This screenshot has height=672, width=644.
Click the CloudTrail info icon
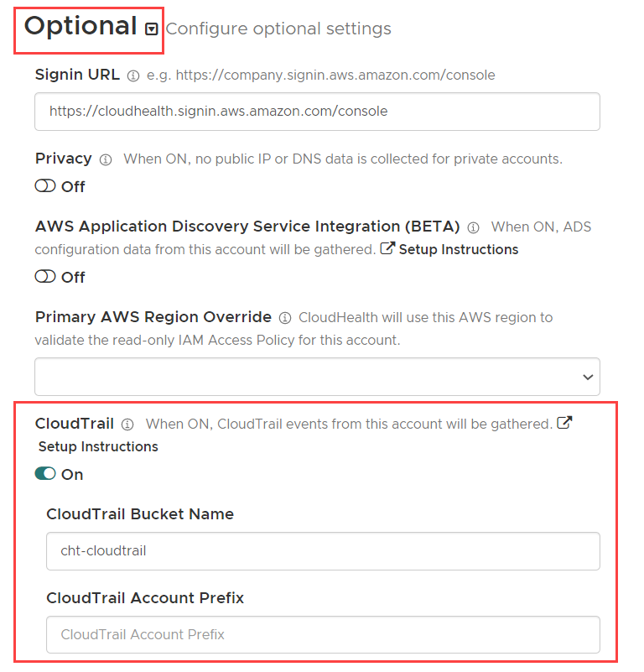click(x=126, y=425)
